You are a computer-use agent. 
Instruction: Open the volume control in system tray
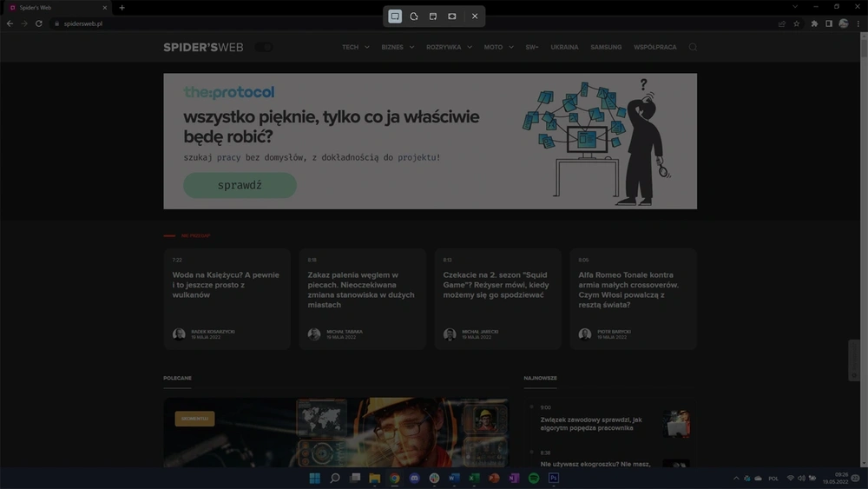(x=801, y=478)
